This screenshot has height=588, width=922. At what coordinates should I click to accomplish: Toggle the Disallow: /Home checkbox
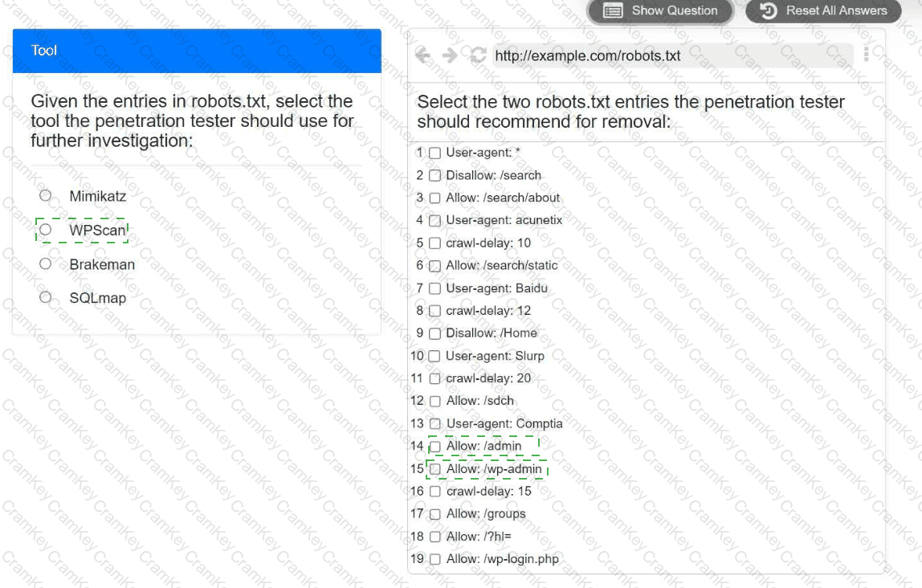point(434,333)
